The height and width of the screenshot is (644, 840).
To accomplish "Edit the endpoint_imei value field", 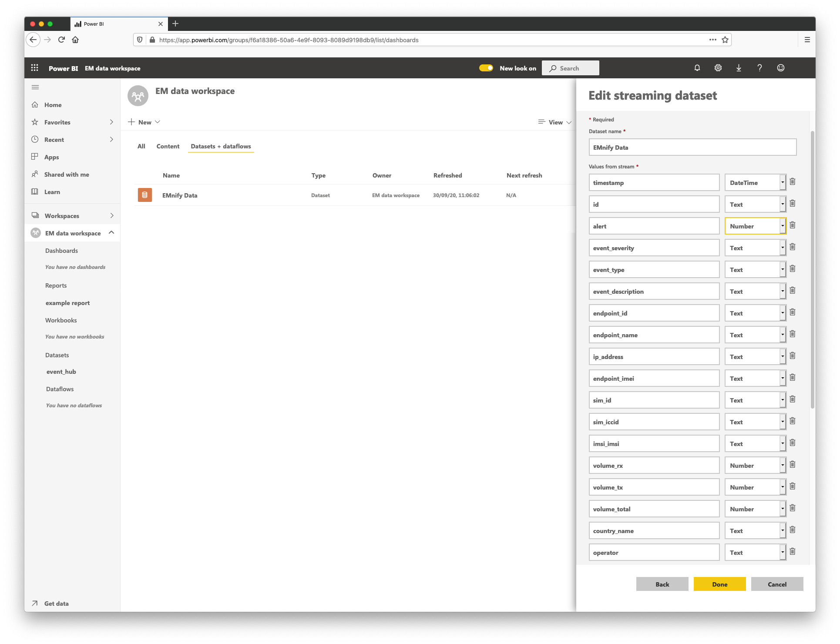I will pyautogui.click(x=654, y=378).
